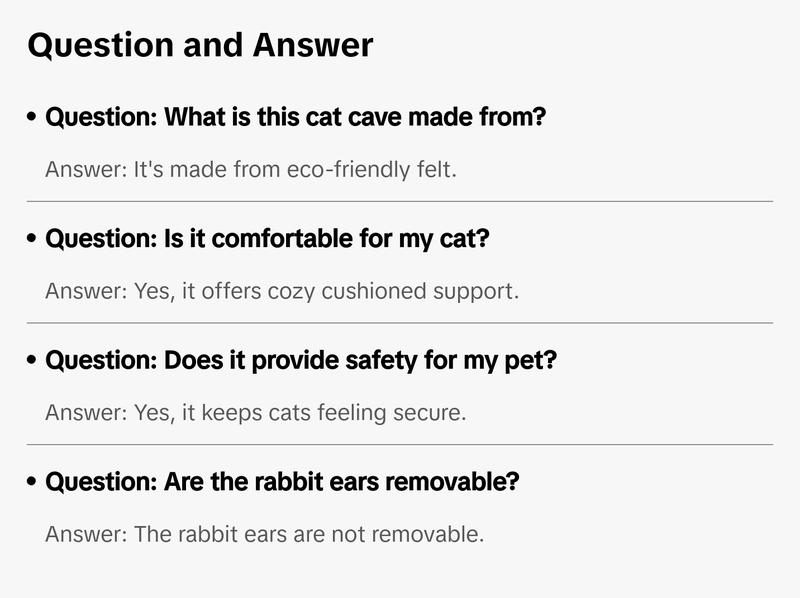800x598 pixels.
Task: Click the question about cat cave material
Action: click(x=296, y=118)
